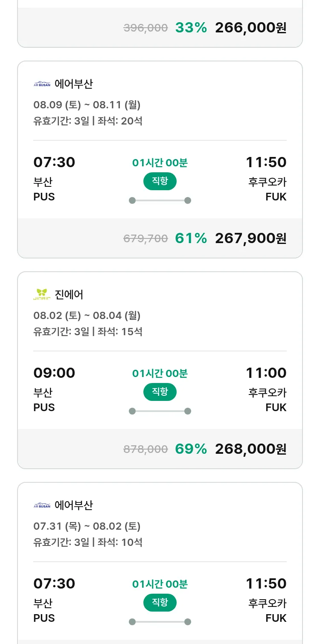The image size is (320, 644).
Task: Open the 08.09 (토) ~ 08.11 (월) date range
Action: click(87, 105)
